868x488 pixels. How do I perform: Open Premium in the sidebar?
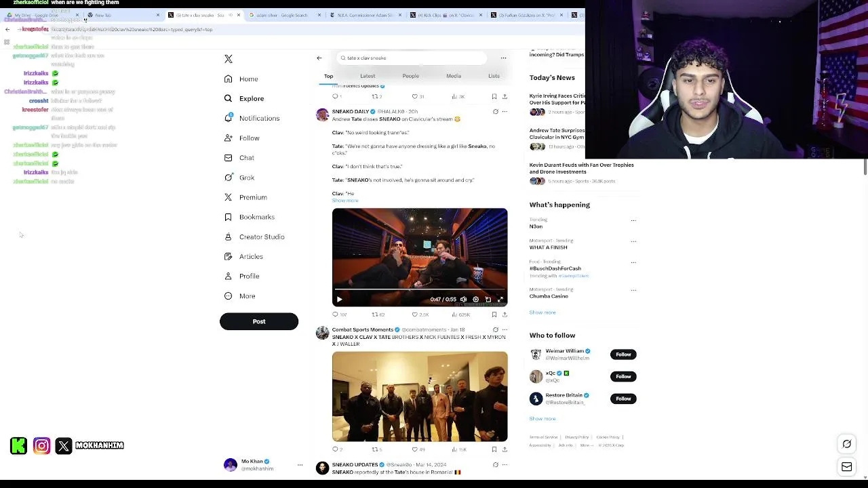[245, 197]
